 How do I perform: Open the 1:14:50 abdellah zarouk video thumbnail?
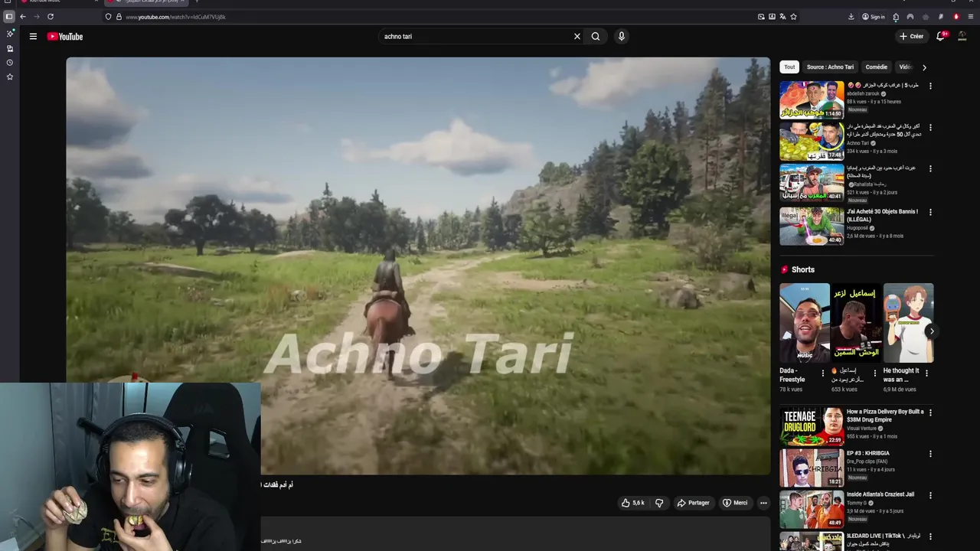[x=812, y=99]
